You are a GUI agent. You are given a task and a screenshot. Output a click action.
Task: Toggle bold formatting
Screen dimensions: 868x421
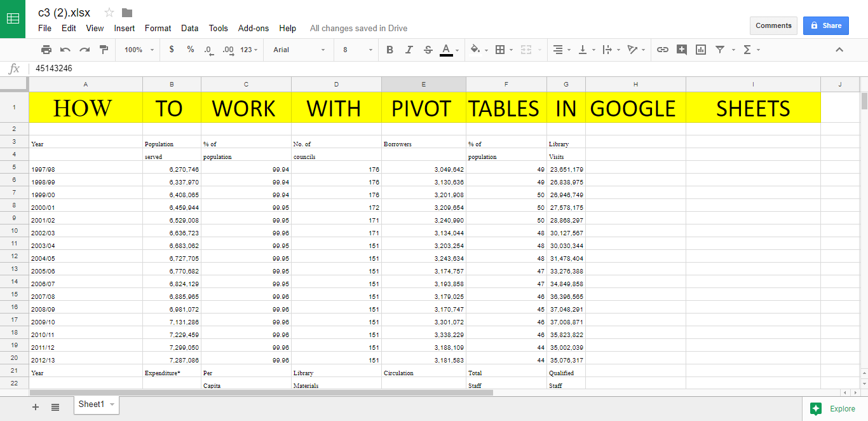pos(390,50)
